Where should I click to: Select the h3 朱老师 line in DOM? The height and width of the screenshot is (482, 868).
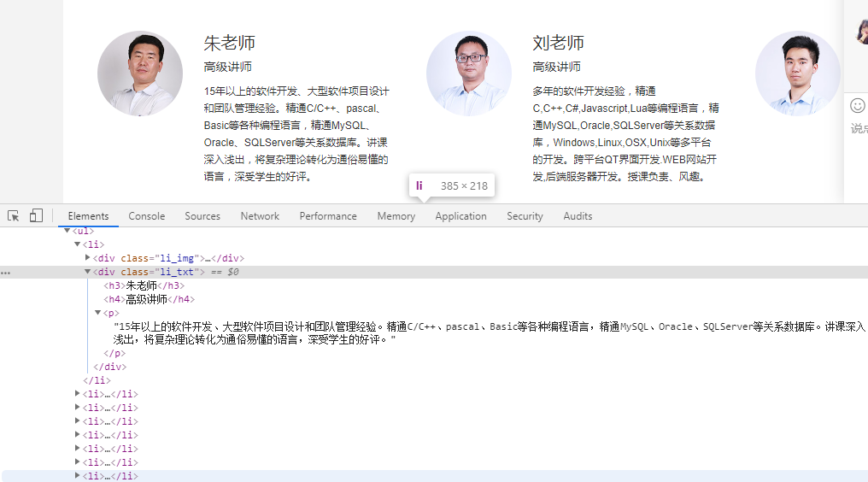click(x=144, y=285)
